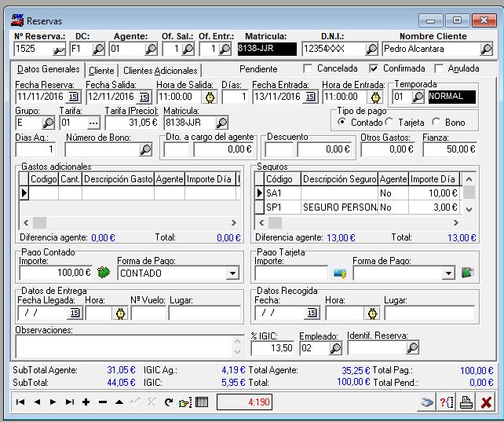Select the SP1 insurance row

point(358,207)
